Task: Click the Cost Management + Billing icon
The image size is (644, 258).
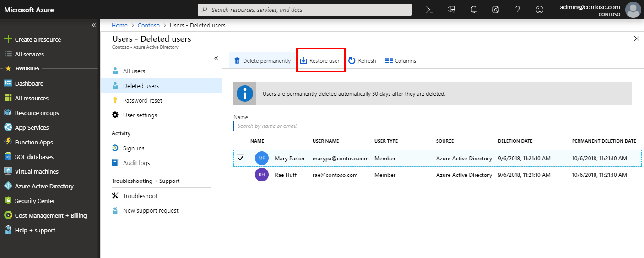Action: click(8, 215)
